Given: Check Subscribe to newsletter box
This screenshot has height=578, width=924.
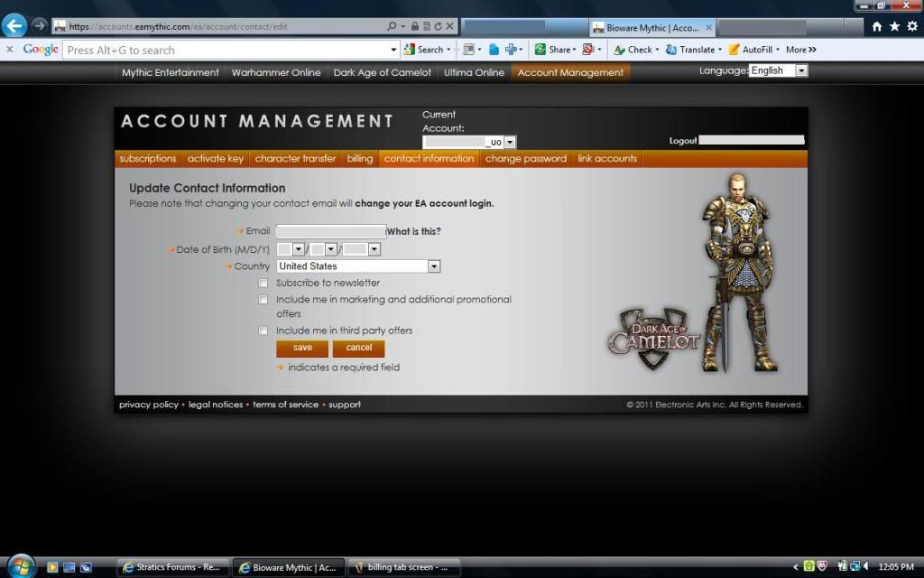Looking at the screenshot, I should click(263, 283).
